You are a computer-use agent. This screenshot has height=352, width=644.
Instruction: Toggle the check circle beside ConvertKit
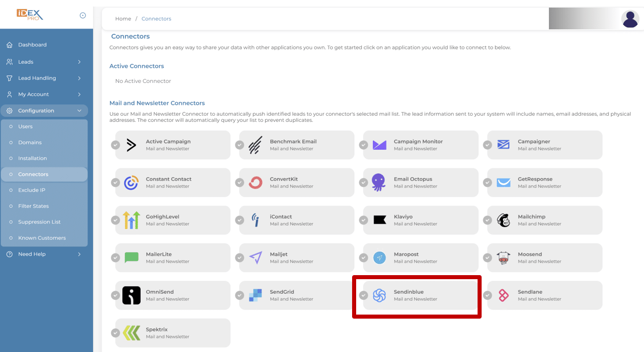click(240, 183)
